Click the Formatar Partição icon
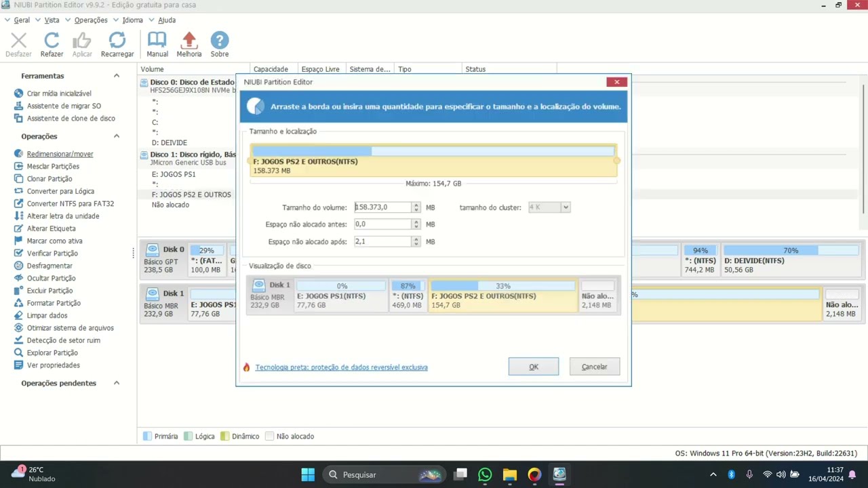The image size is (868, 488). [19, 303]
